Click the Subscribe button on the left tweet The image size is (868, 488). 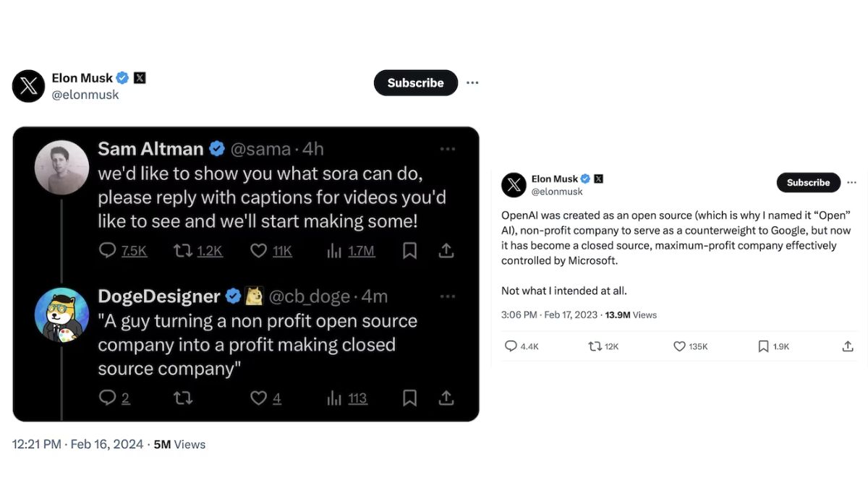(415, 82)
